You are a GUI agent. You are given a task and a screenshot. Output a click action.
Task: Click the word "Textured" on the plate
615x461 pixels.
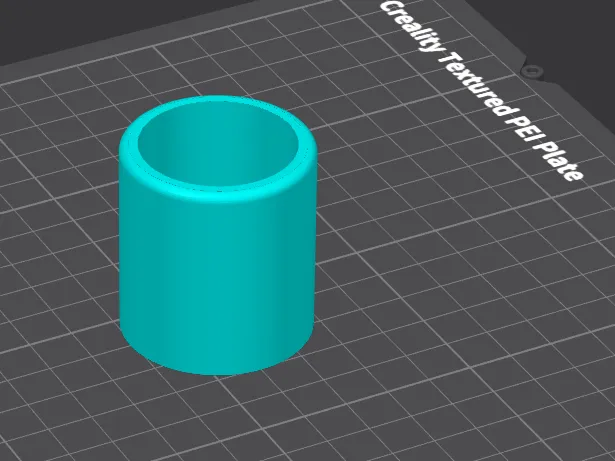[x=472, y=84]
